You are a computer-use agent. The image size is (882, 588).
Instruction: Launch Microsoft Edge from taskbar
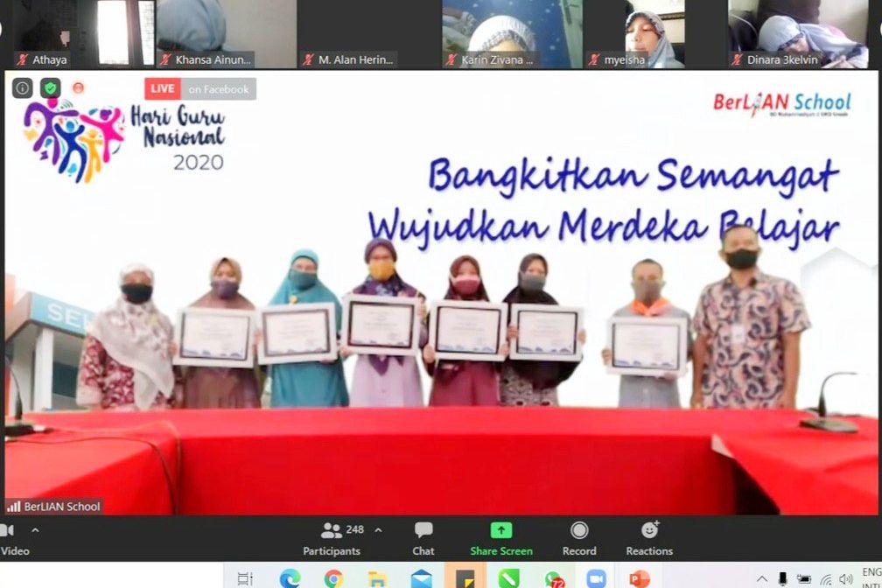coord(290,578)
